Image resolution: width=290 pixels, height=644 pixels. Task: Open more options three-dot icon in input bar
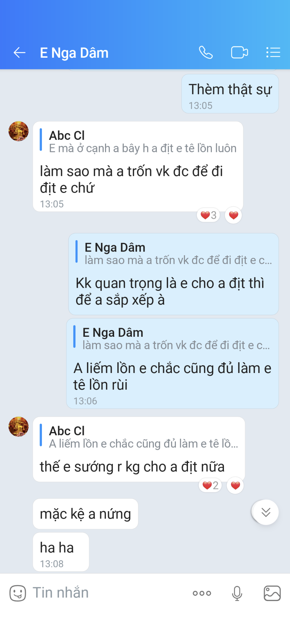202,593
